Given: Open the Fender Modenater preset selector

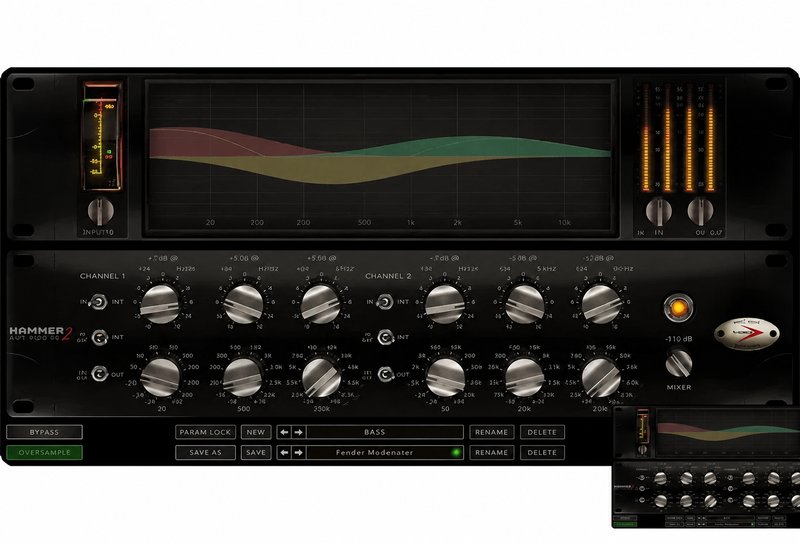Looking at the screenshot, I should (x=384, y=452).
